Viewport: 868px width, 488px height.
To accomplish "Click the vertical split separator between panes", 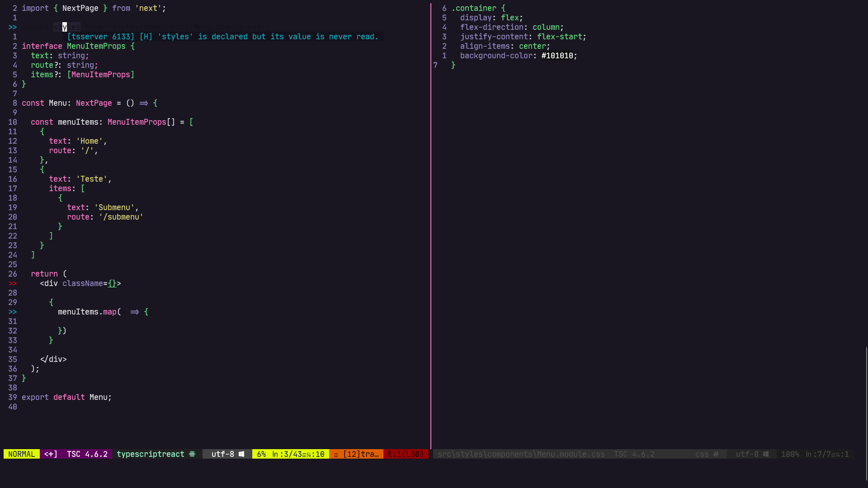I will click(431, 226).
